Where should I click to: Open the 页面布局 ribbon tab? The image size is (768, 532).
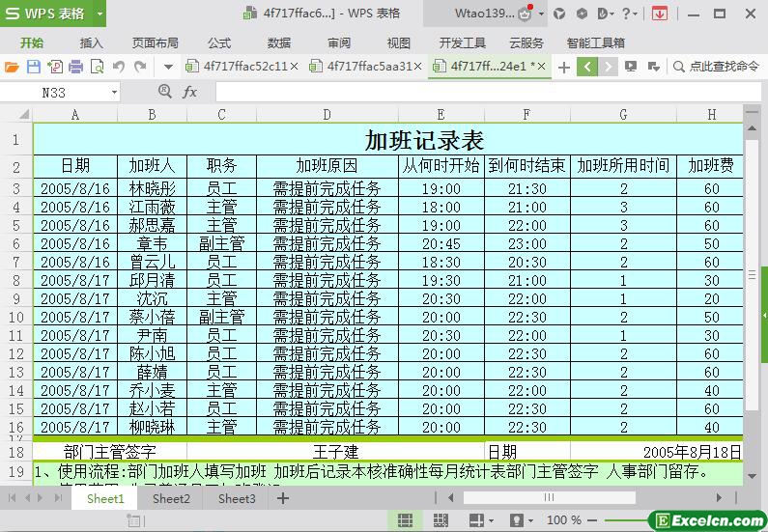156,43
